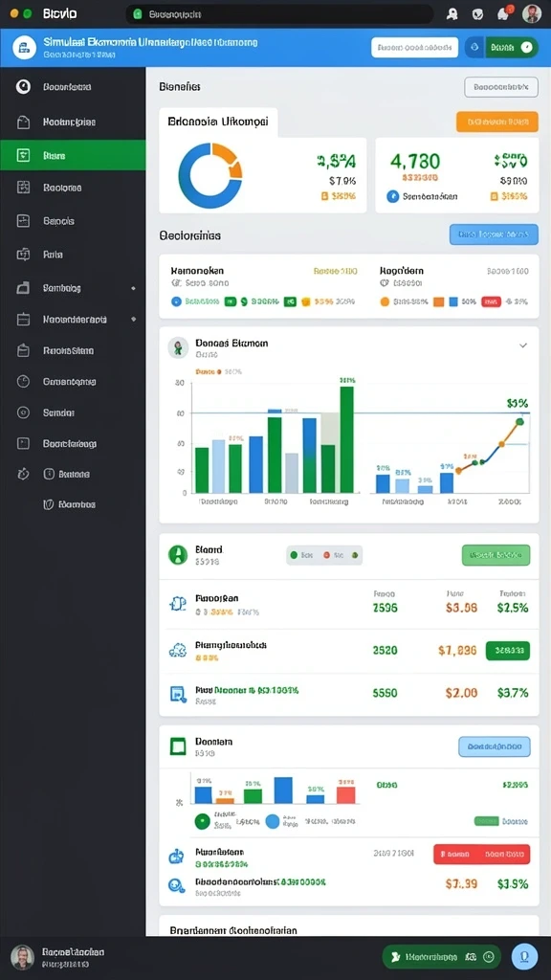Select the red dot option in board filter
551x980 pixels.
tap(334, 554)
